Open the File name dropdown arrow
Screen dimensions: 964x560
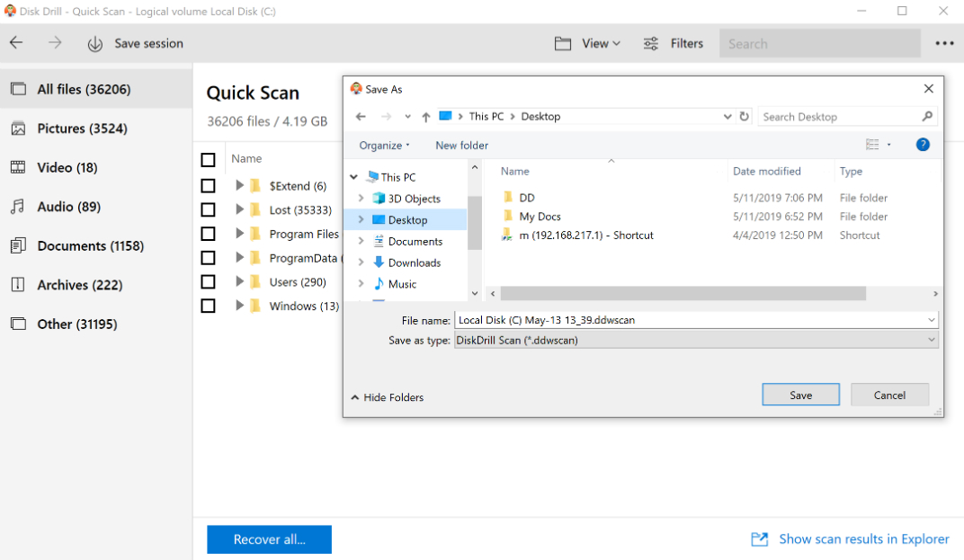pyautogui.click(x=931, y=320)
